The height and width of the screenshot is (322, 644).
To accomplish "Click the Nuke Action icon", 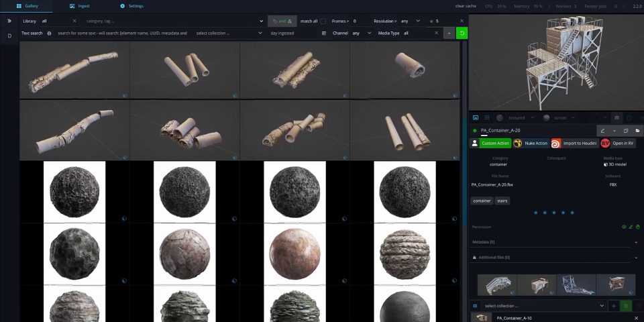I will pos(518,144).
